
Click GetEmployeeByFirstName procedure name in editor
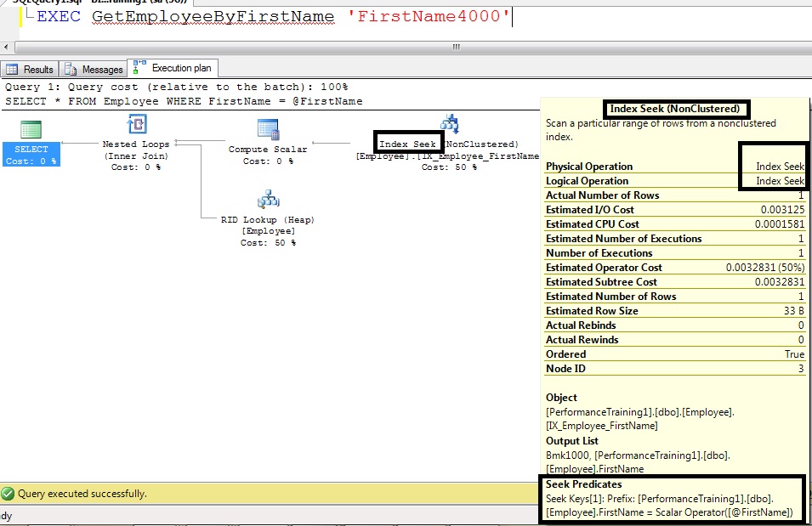[x=213, y=16]
